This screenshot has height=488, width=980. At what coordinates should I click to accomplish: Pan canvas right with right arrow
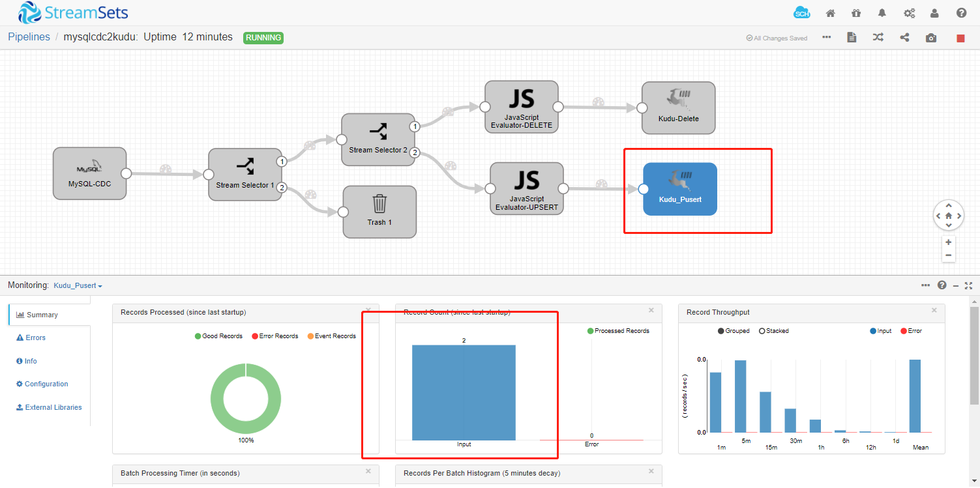coord(958,216)
